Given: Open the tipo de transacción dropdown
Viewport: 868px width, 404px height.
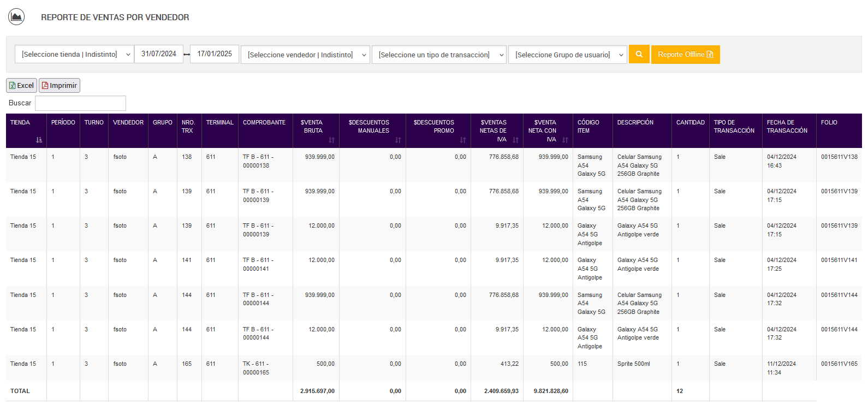Looking at the screenshot, I should tap(439, 55).
